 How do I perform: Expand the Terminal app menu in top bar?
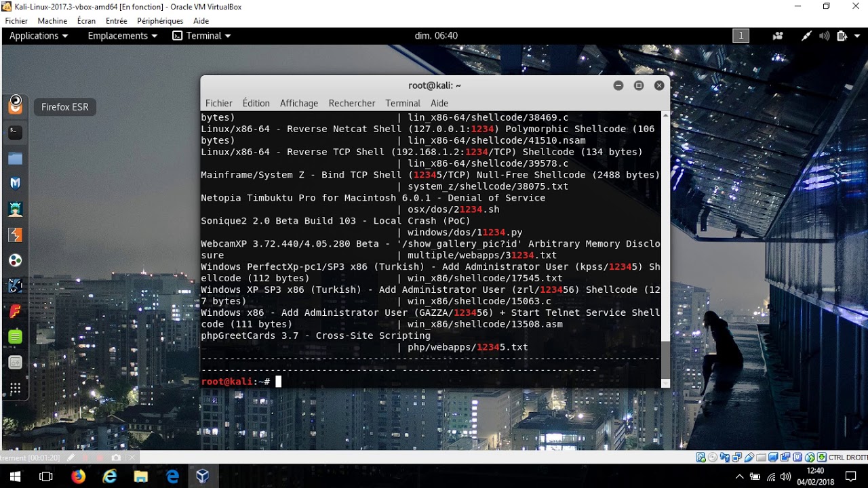coord(201,36)
